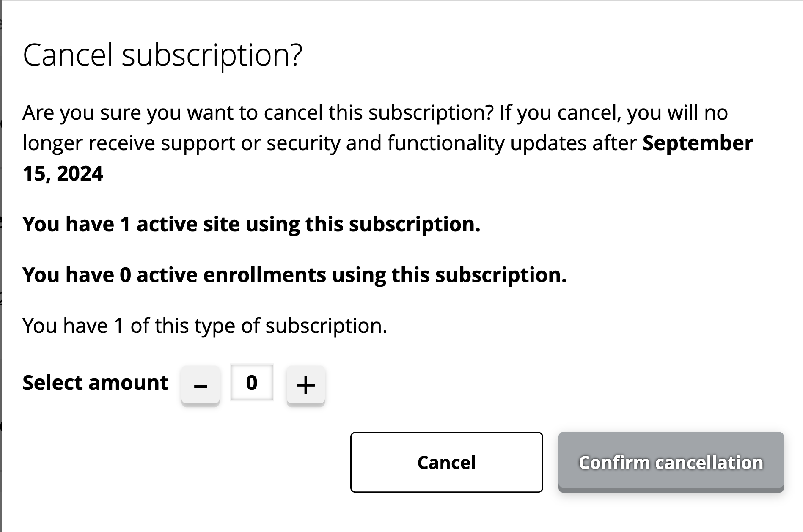
Task: Click the "Cancel subscription?" dialog heading
Action: point(162,55)
